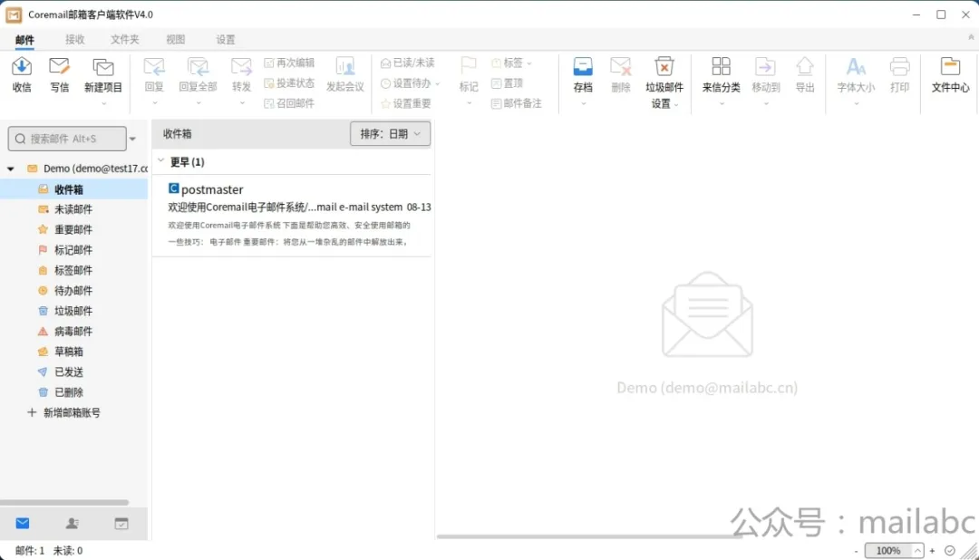Click 再次编辑 re-edit button
This screenshot has height=560, width=979.
click(x=289, y=63)
